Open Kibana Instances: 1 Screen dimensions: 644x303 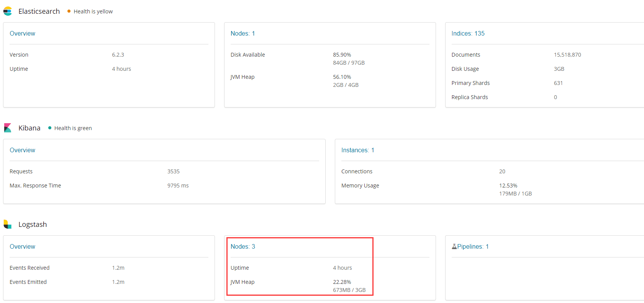[x=358, y=150]
